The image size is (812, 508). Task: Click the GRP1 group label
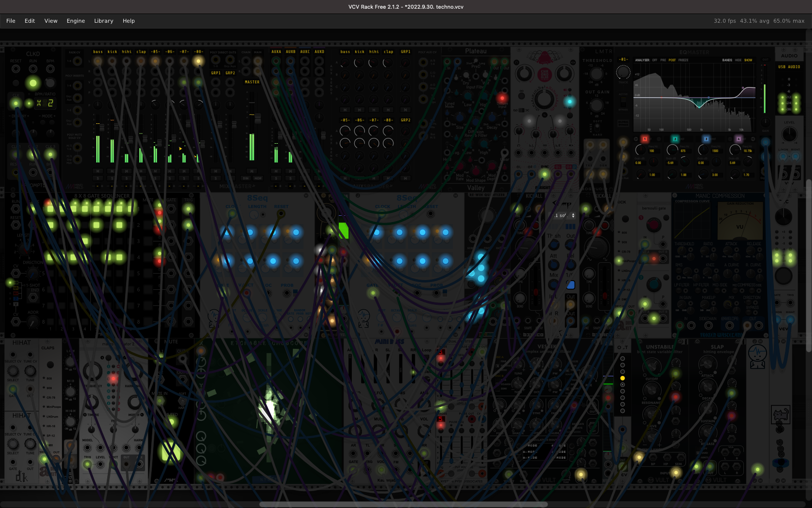click(216, 73)
